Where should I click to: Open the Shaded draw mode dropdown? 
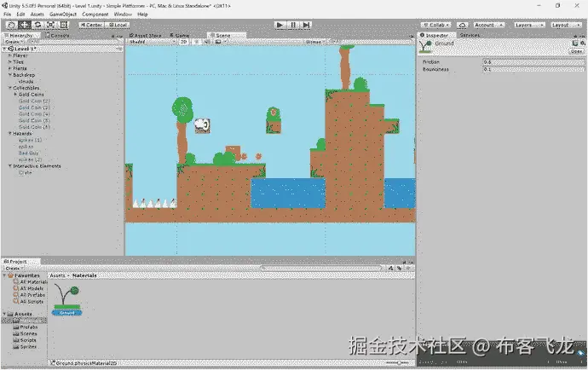coord(153,42)
